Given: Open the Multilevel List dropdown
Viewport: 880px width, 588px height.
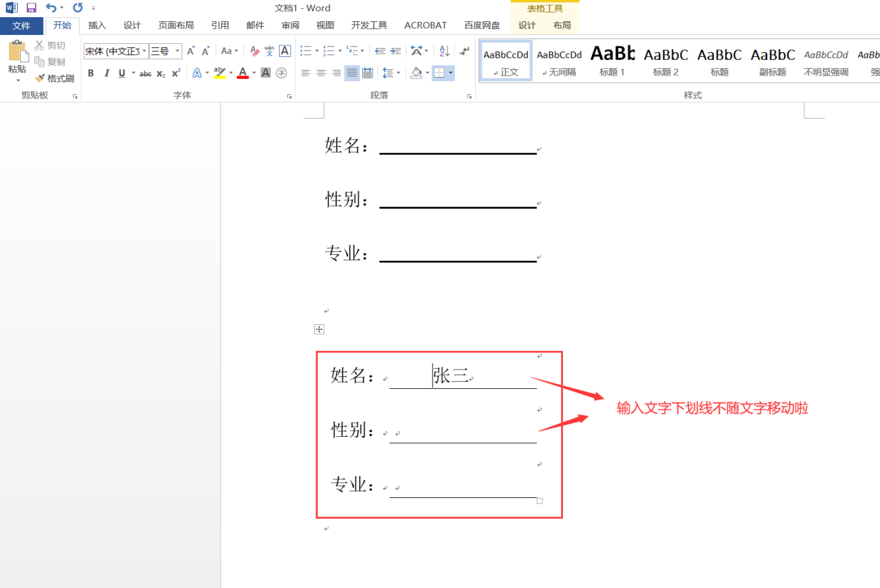Looking at the screenshot, I should pyautogui.click(x=363, y=51).
